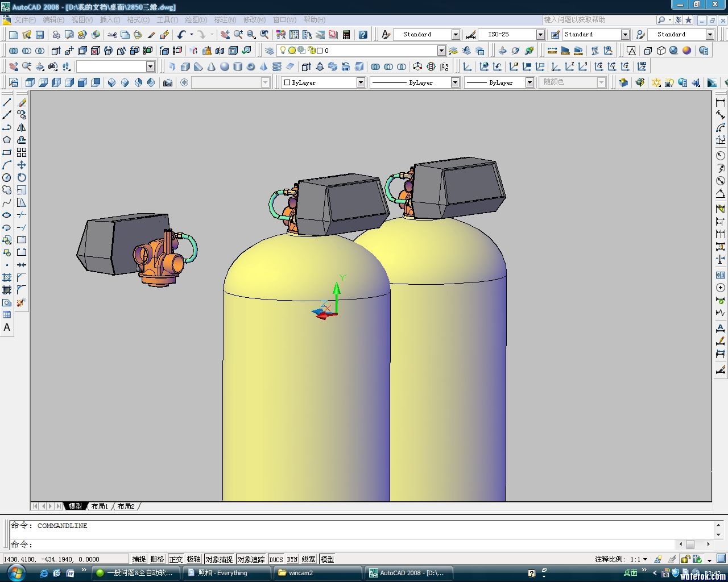Toggle DYN dynamic input button
The width and height of the screenshot is (728, 582).
pyautogui.click(x=292, y=559)
